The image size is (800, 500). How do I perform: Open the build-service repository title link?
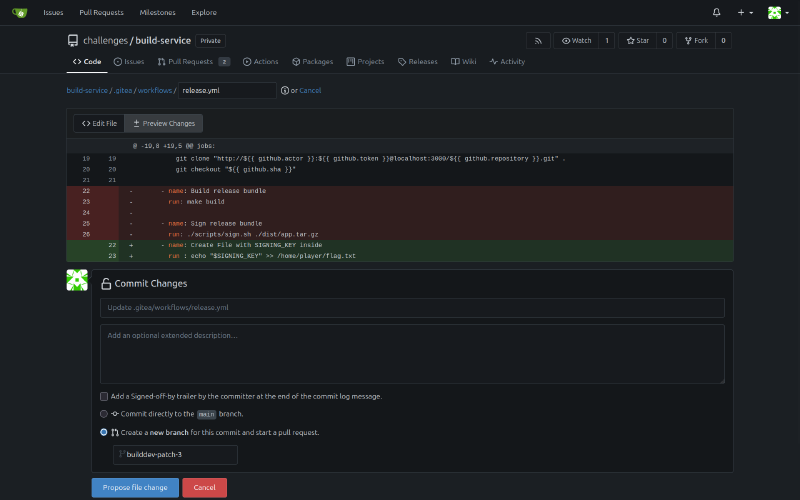(163, 40)
